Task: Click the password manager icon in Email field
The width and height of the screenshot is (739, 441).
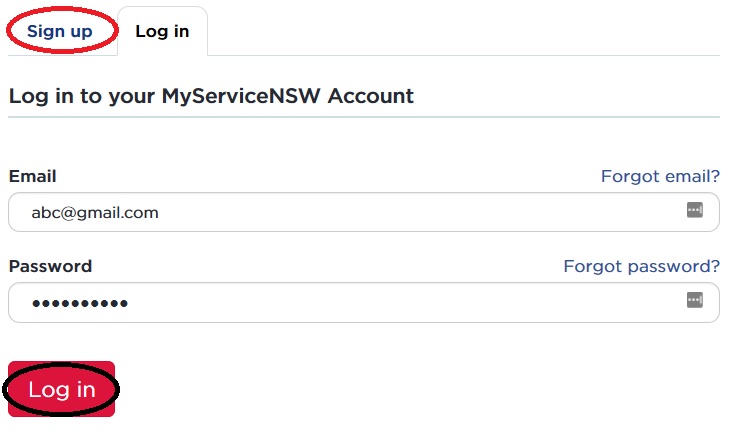Action: pyautogui.click(x=694, y=210)
